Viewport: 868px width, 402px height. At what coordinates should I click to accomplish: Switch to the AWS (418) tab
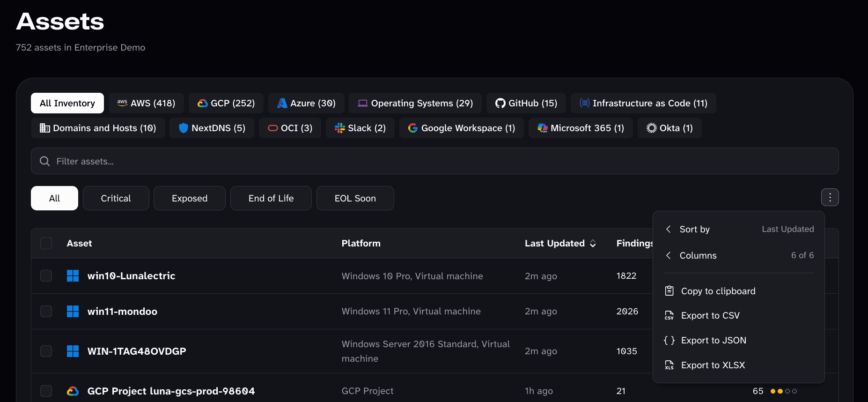[x=146, y=103]
